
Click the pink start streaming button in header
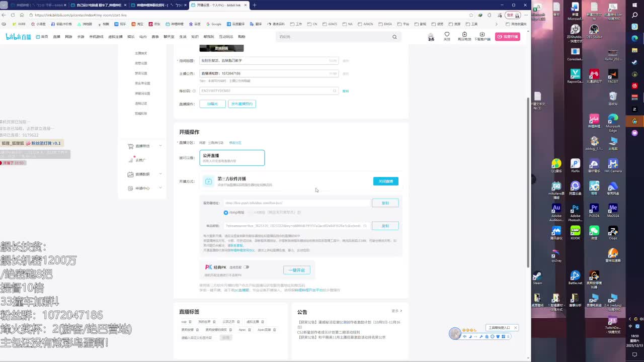coord(507,37)
